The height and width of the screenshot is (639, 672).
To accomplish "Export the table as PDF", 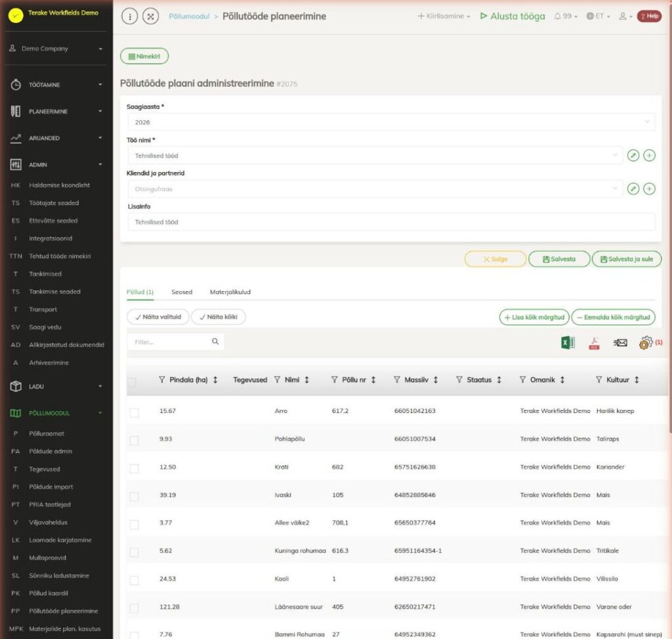I will tap(594, 343).
